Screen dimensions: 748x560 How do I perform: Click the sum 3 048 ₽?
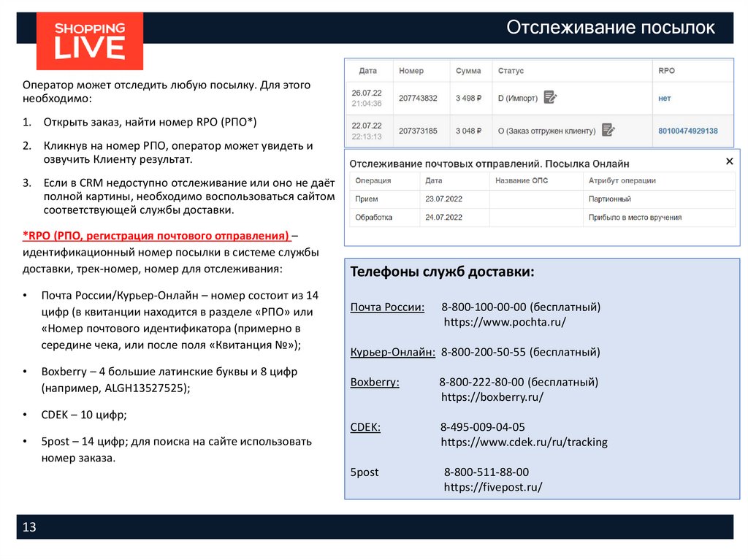click(468, 131)
